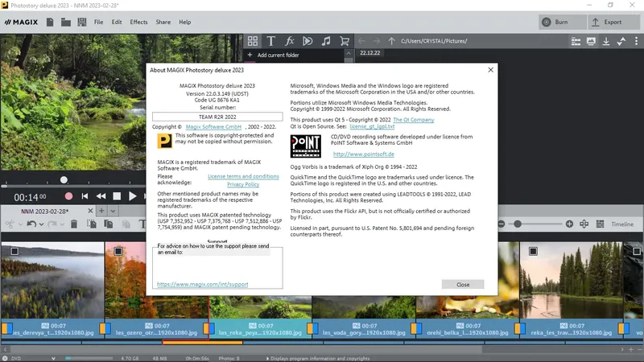Add a new project tab with plus

coord(101,211)
